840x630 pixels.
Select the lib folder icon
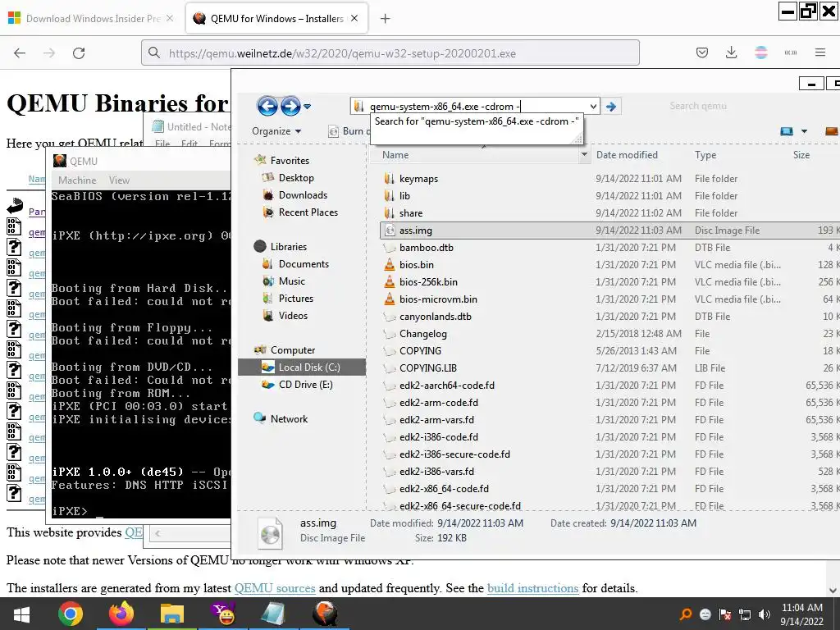pyautogui.click(x=390, y=195)
